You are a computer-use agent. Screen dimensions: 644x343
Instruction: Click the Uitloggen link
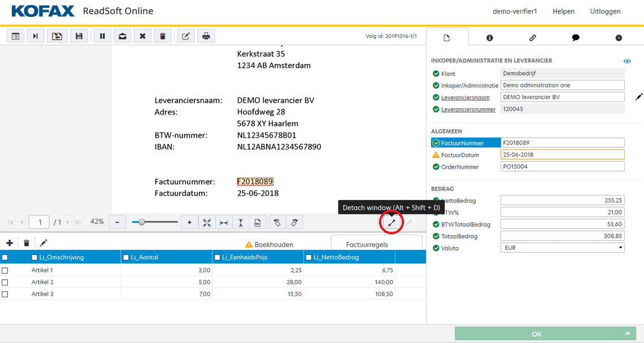[x=605, y=11]
